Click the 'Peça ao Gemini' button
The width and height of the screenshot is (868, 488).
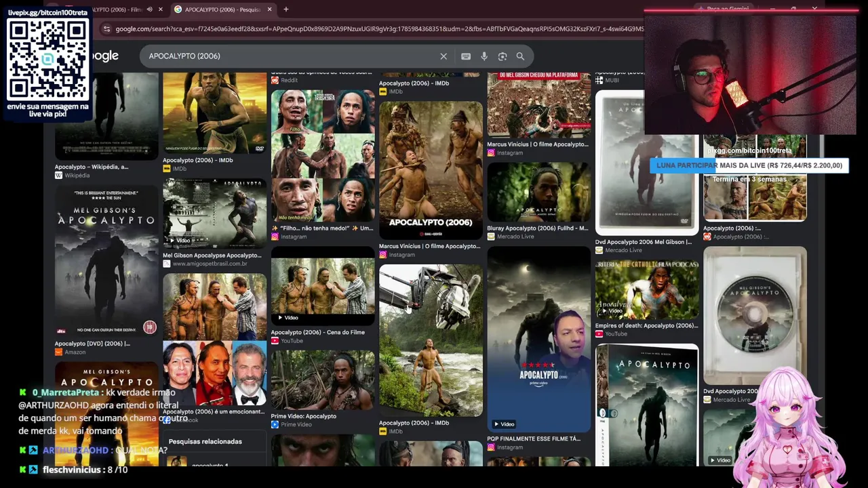tap(723, 9)
